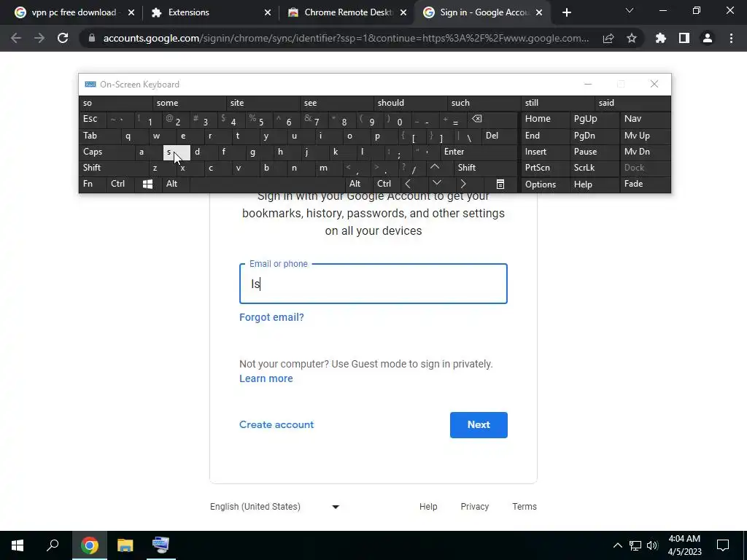747x560 pixels.
Task: Click the Email or phone input field
Action: tap(373, 284)
